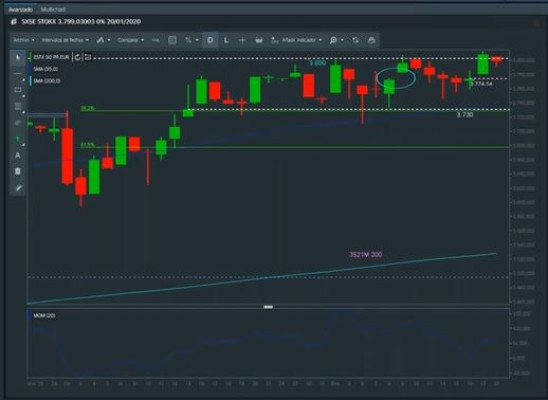Image resolution: width=548 pixels, height=400 pixels.
Task: Click the 3S21M 200 annotation text
Action: 366,255
